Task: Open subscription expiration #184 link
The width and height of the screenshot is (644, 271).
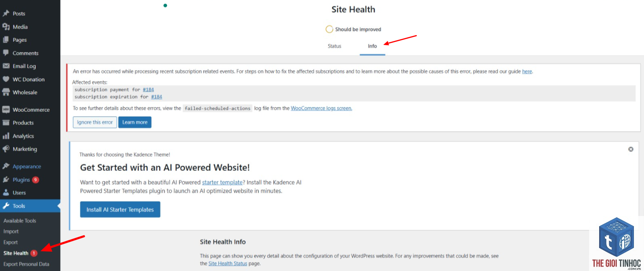Action: tap(156, 97)
